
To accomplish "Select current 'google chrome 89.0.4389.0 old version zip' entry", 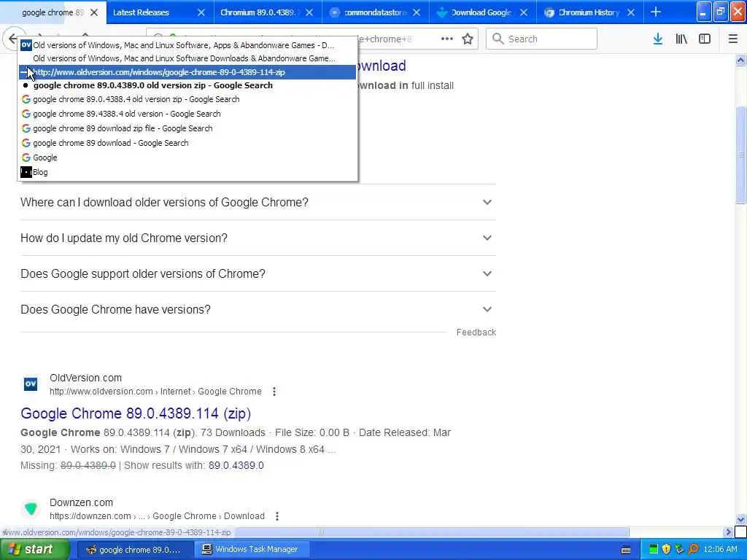I will tap(187, 86).
